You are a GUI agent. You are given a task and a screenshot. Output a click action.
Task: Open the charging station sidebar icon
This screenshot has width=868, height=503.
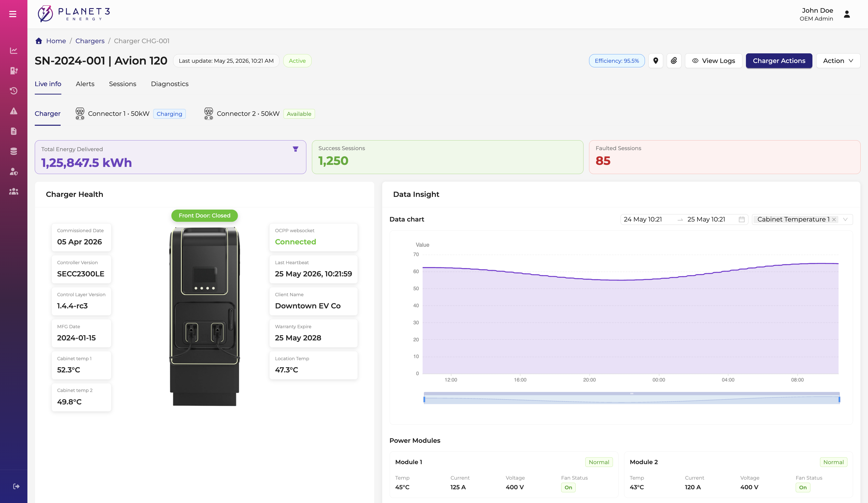coord(13,70)
